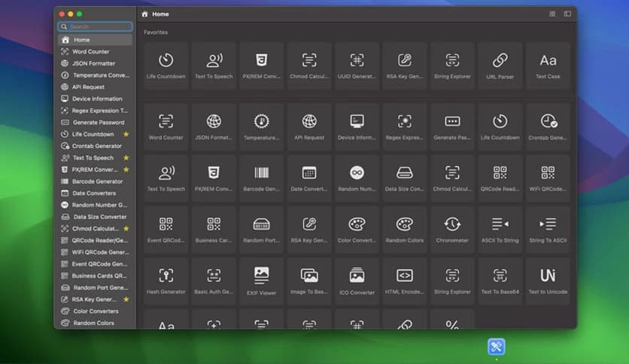The image size is (629, 364).
Task: Open Text Case in Favorites row
Action: (x=548, y=65)
